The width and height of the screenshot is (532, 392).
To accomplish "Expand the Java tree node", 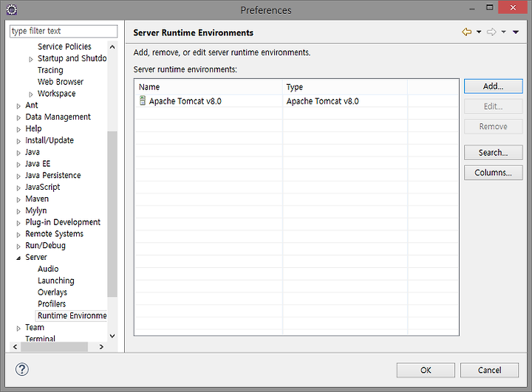I will (18, 153).
